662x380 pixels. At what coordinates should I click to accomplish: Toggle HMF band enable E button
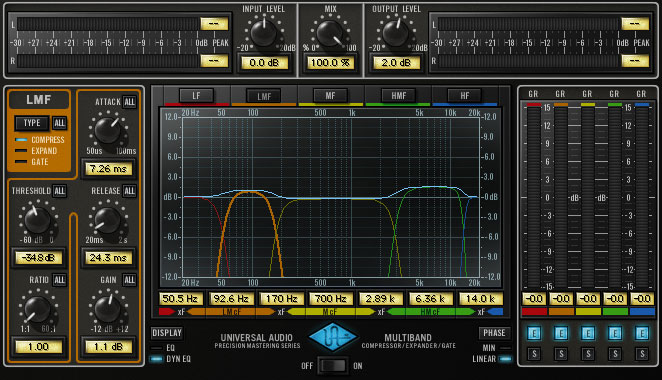[615, 334]
